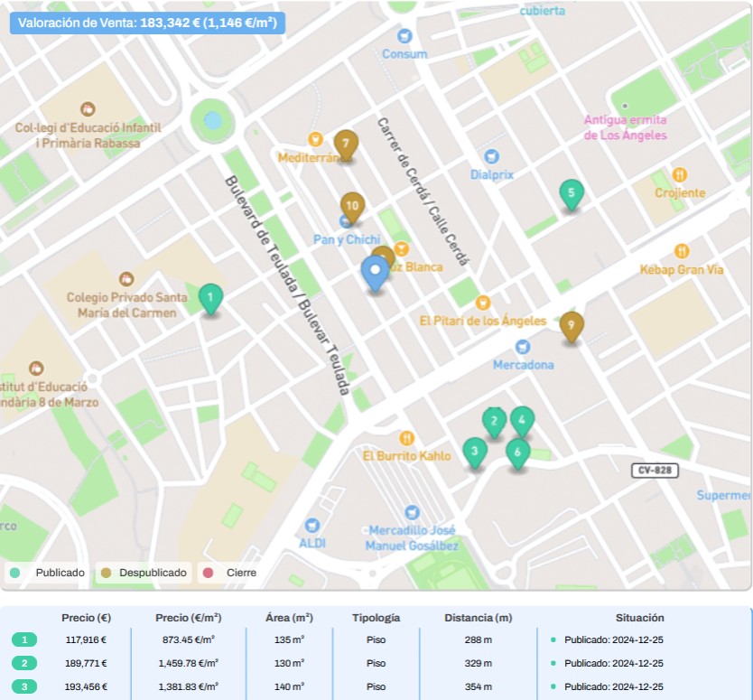
Task: Toggle the Cierre legend filter
Action: point(232,573)
